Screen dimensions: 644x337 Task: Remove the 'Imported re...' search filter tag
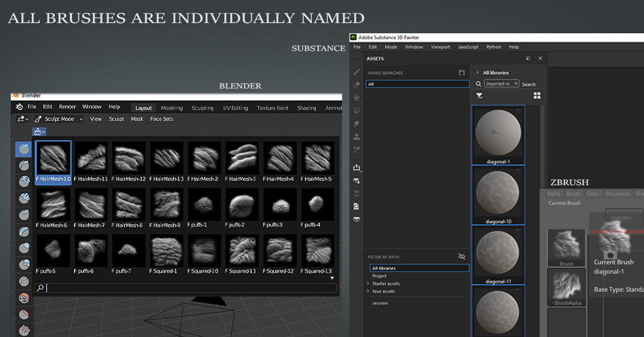point(516,83)
